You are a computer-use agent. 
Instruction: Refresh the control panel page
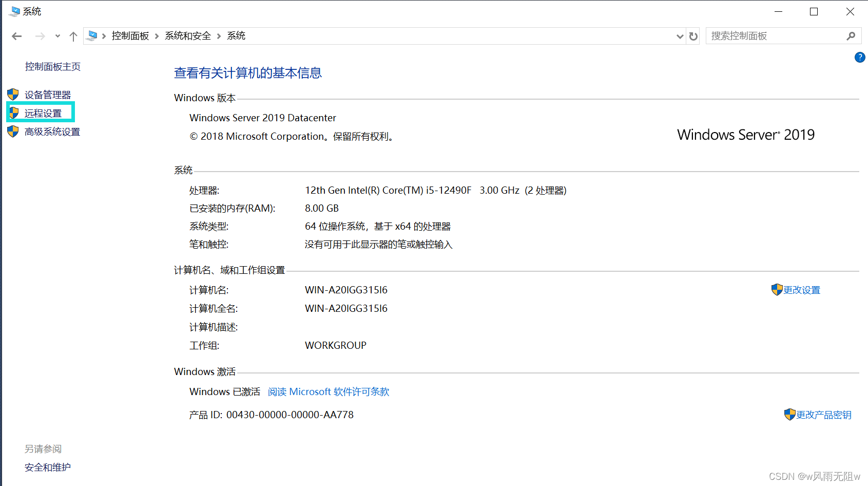tap(693, 36)
